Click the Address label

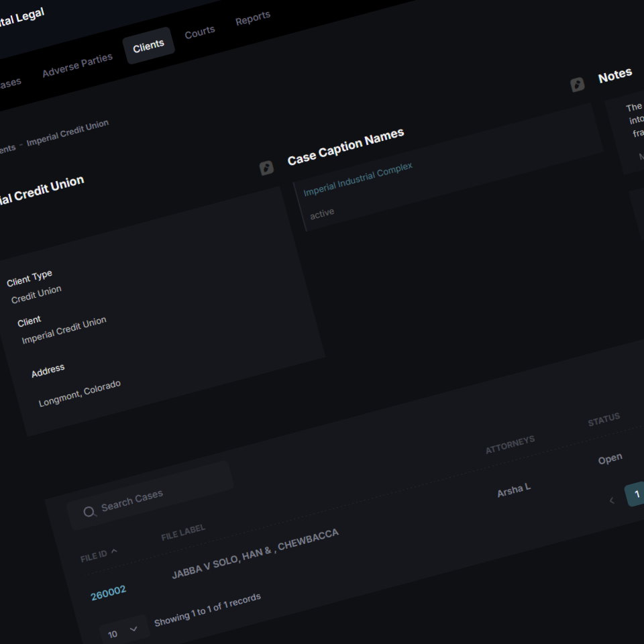(48, 370)
